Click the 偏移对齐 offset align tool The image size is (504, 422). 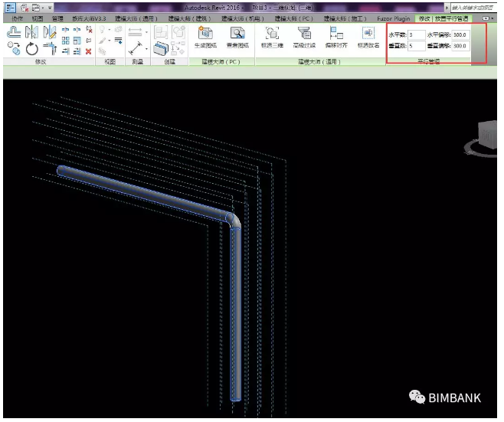coord(336,38)
